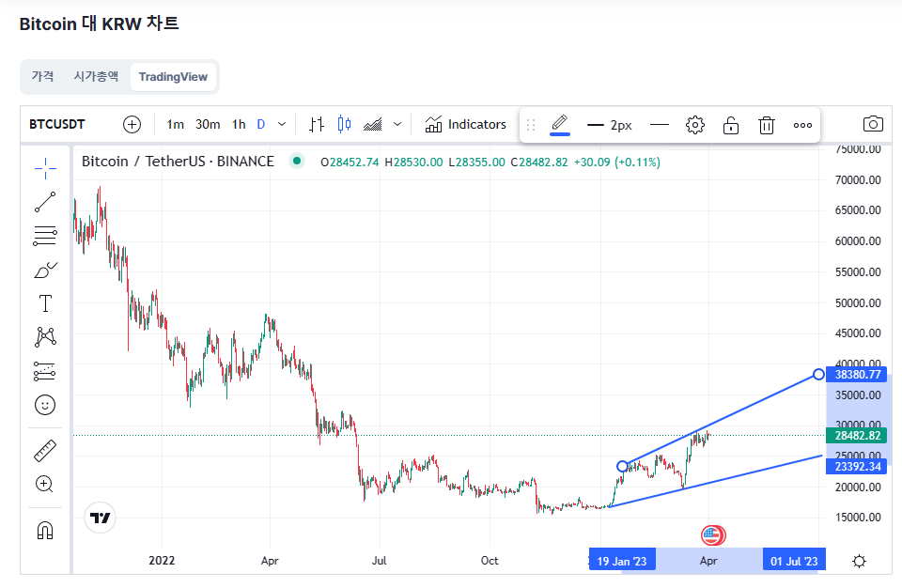Click the line color pencil tool

[560, 124]
